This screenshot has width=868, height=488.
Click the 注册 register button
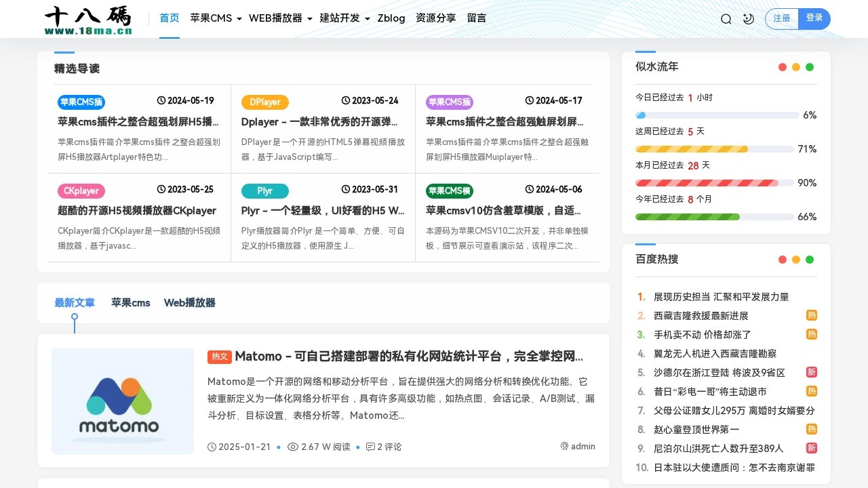point(782,19)
